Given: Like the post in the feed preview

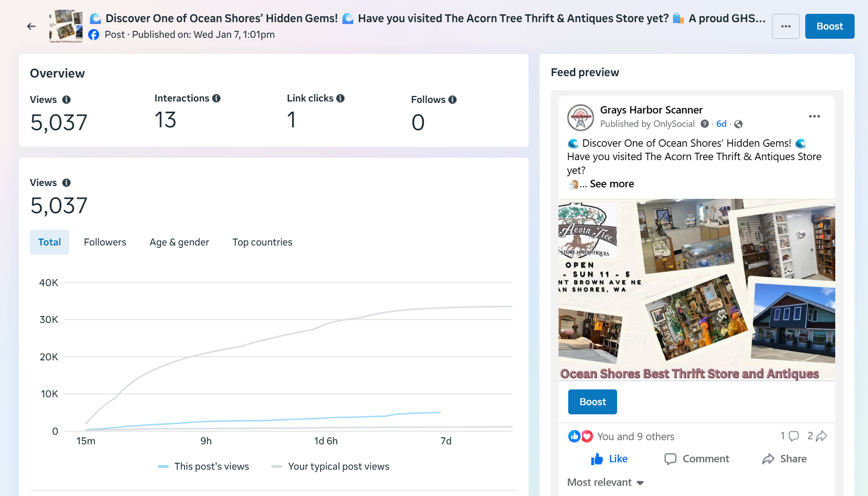Looking at the screenshot, I should (609, 459).
